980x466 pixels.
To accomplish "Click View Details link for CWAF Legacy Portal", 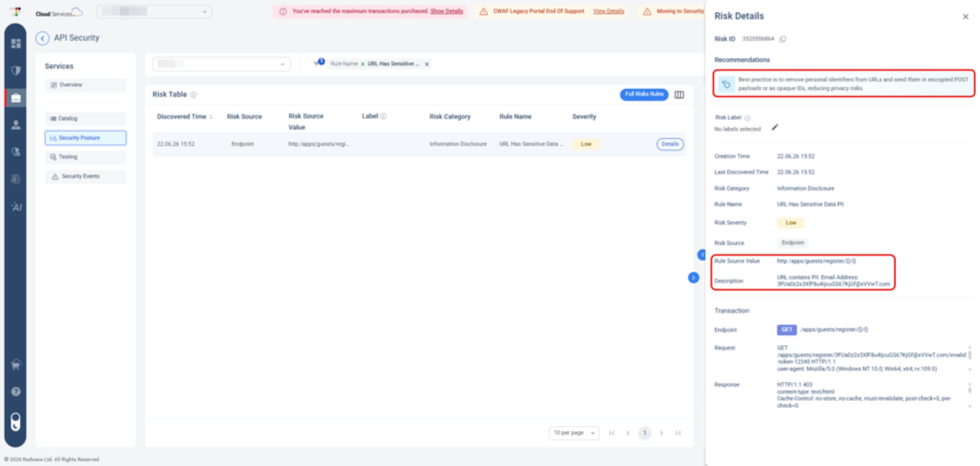I will [x=609, y=11].
